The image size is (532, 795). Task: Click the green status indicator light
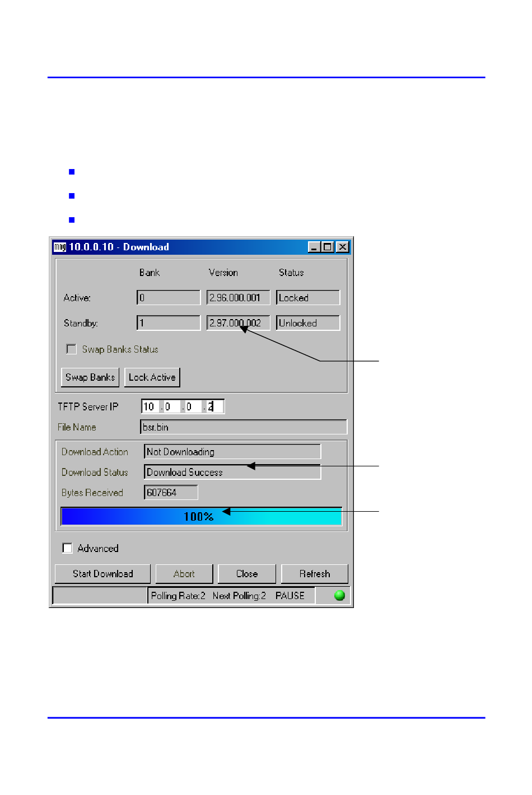[339, 595]
